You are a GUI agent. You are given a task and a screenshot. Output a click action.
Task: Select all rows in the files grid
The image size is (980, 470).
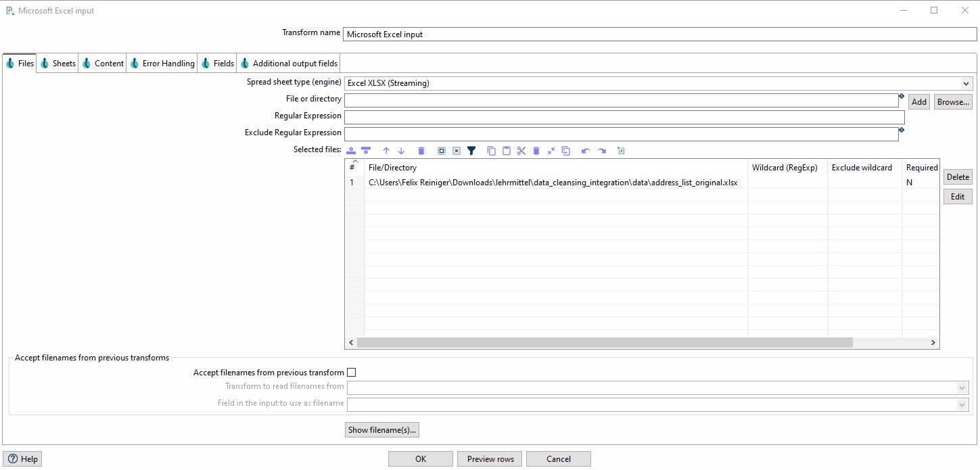pyautogui.click(x=442, y=150)
